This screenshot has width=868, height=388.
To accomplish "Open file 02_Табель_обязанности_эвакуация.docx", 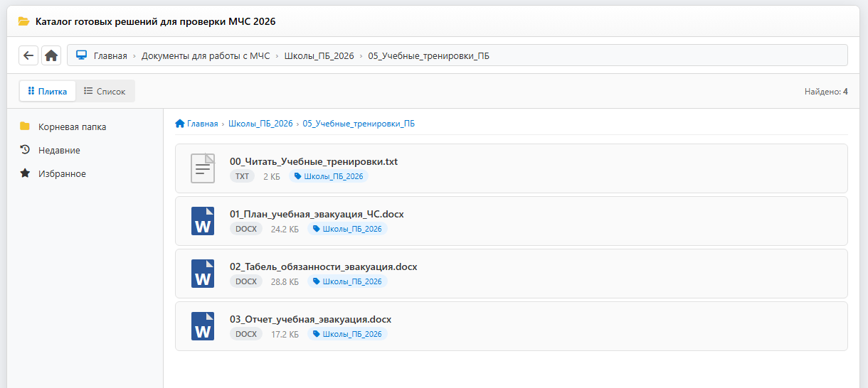I will point(512,274).
